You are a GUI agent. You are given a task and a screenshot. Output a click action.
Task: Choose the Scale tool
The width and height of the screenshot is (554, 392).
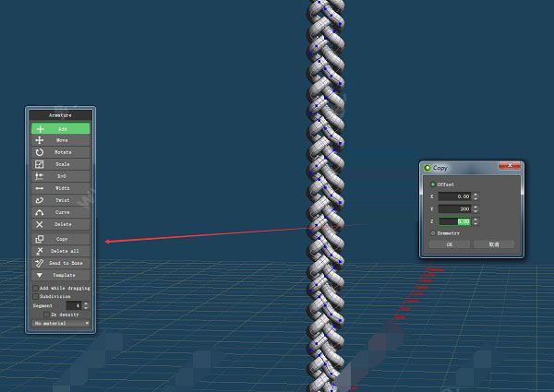click(x=61, y=164)
